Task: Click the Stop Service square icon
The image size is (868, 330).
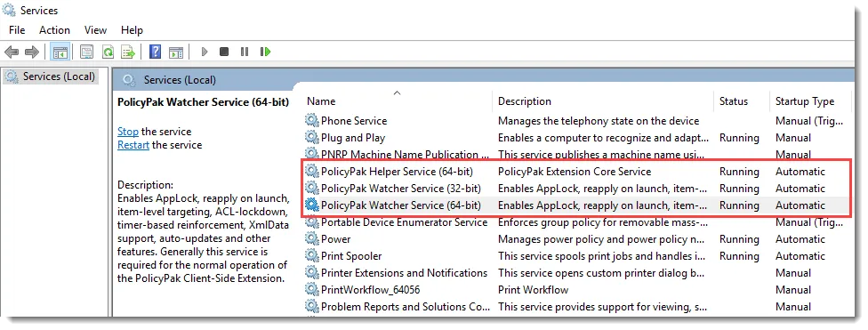Action: coord(224,52)
